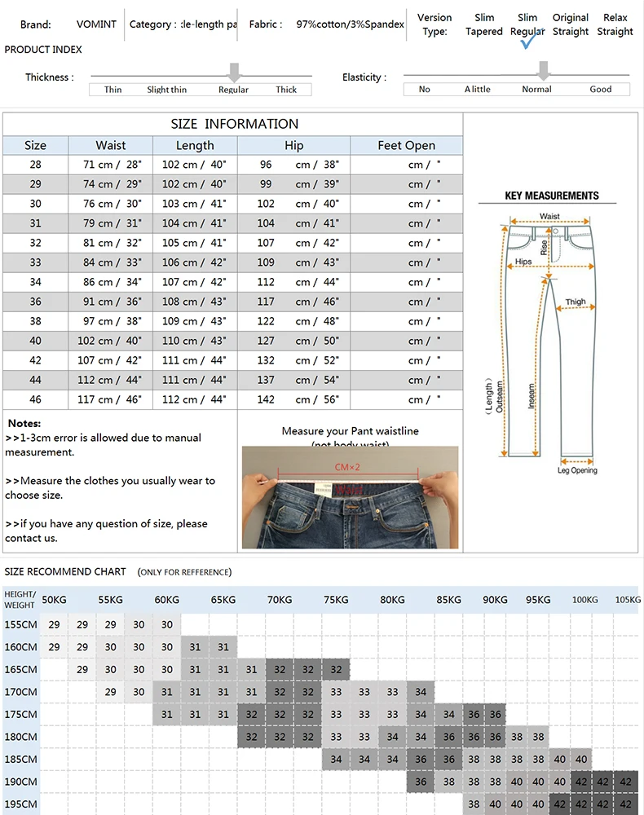Select the Relax Straight version type
644x815 pixels.
click(615, 24)
